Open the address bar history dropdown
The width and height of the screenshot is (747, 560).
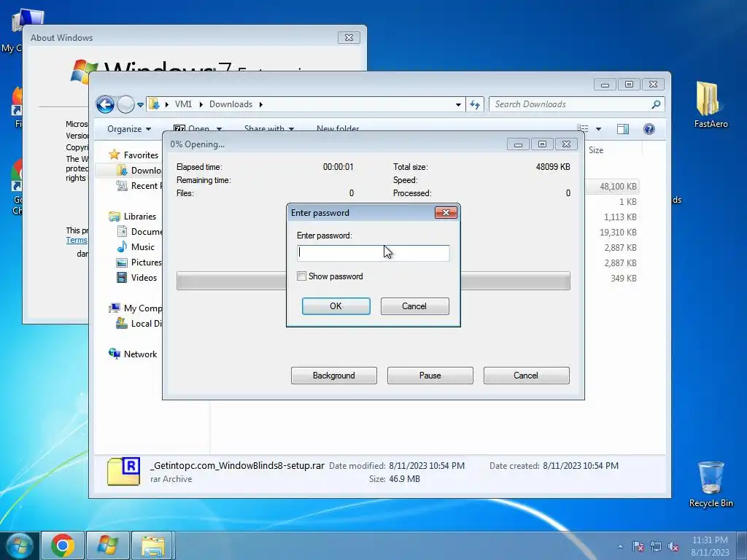(458, 104)
